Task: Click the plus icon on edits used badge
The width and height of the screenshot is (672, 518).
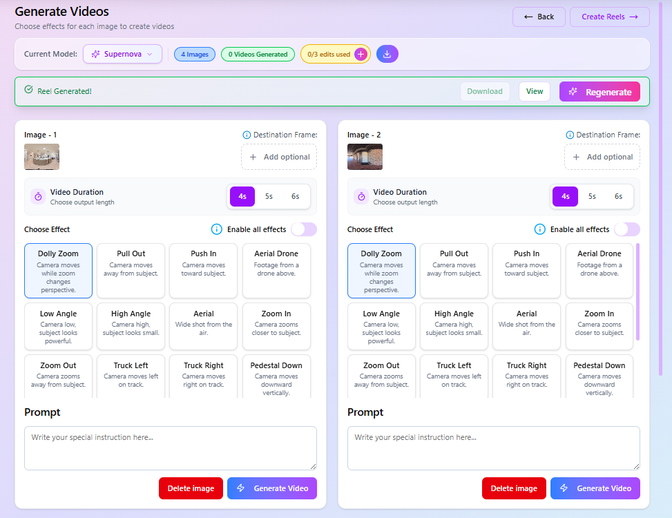Action: click(x=361, y=54)
